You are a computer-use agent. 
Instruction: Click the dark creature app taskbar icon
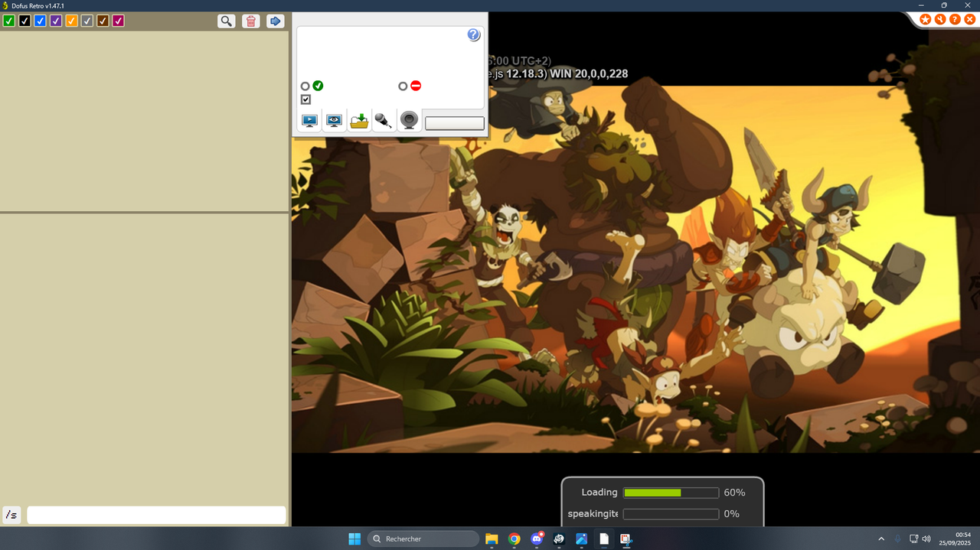coord(559,539)
